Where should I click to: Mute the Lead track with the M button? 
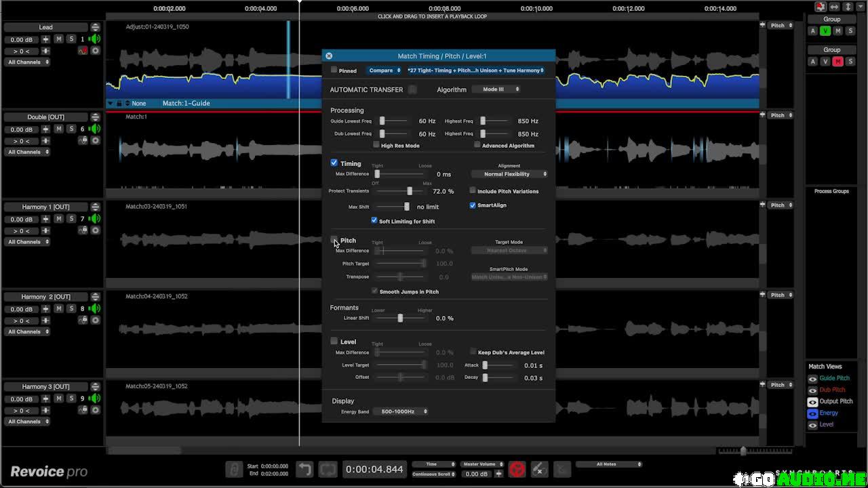click(59, 39)
